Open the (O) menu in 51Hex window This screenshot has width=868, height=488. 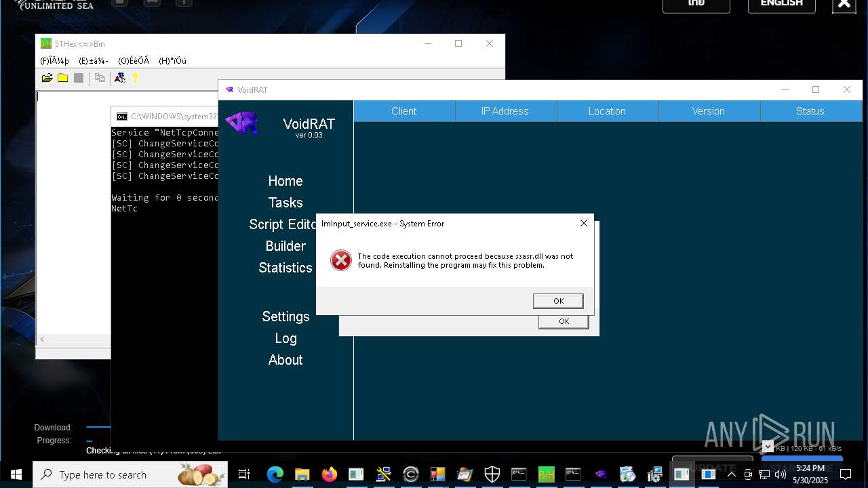(x=134, y=60)
